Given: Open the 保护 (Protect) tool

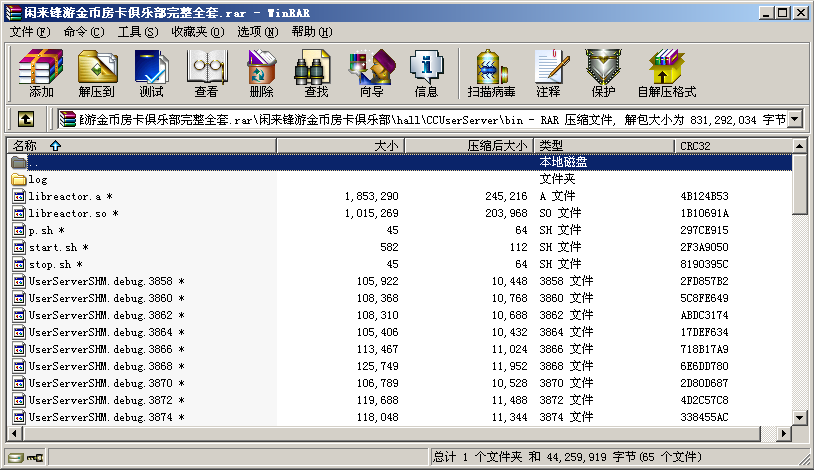Looking at the screenshot, I should point(603,74).
